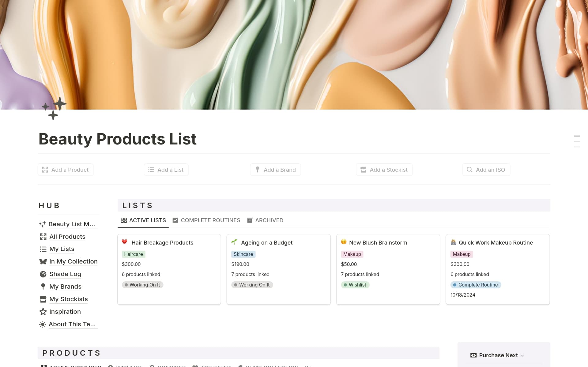Click the store icon beside My Stockists
The image size is (588, 367).
pyautogui.click(x=43, y=299)
